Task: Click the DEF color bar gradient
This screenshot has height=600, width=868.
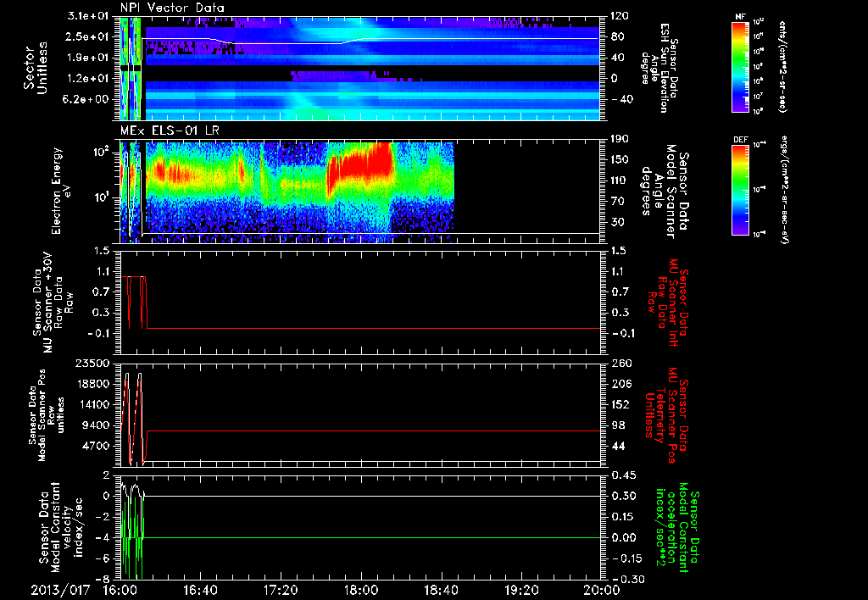Action: point(740,190)
